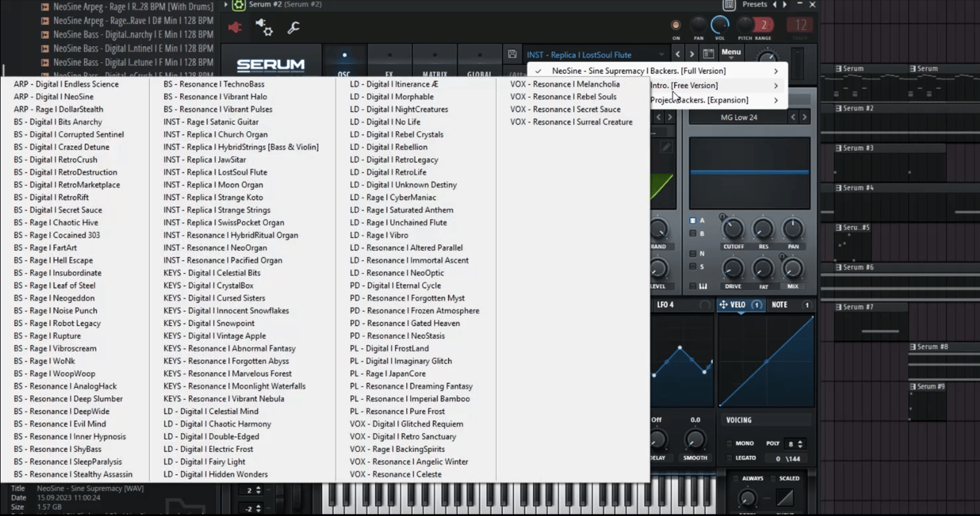Viewport: 980px width, 516px height.
Task: Load preset INST - Replica I Church Organ
Action: [x=216, y=135]
